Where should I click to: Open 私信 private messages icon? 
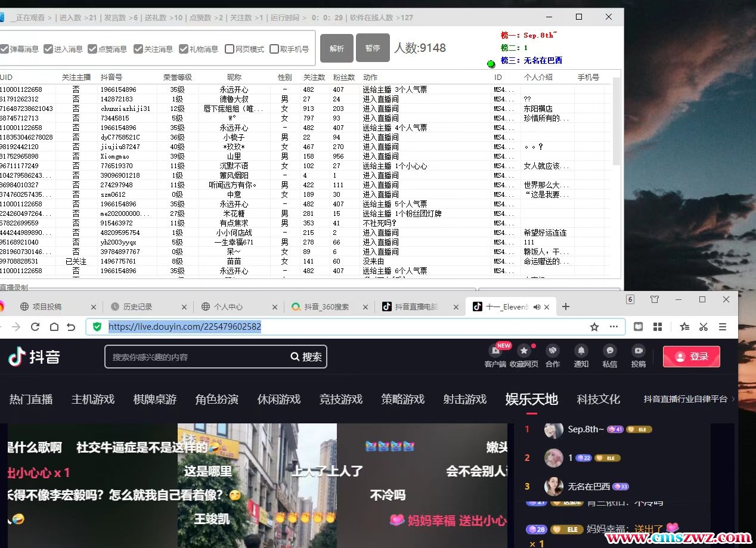coord(609,351)
